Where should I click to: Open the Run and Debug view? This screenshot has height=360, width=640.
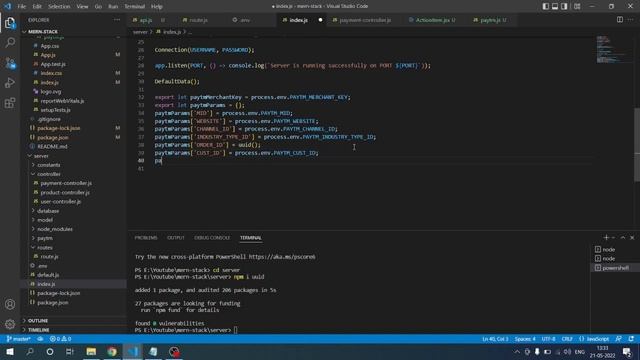10,83
